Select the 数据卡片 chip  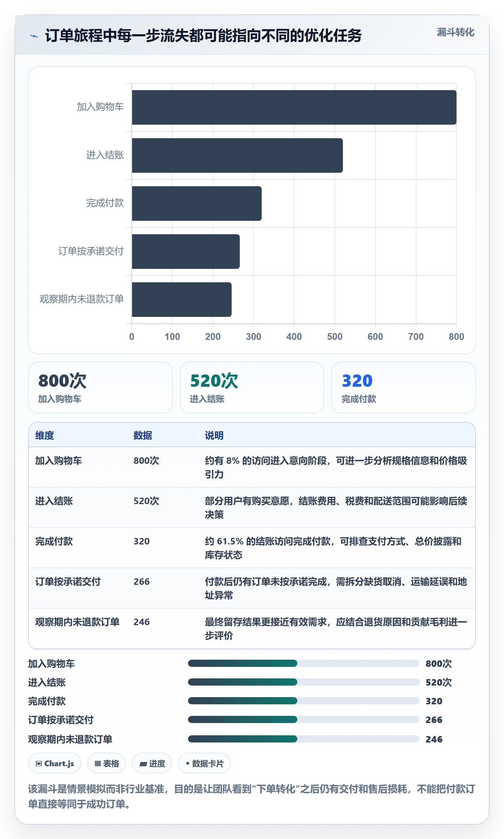(x=204, y=763)
